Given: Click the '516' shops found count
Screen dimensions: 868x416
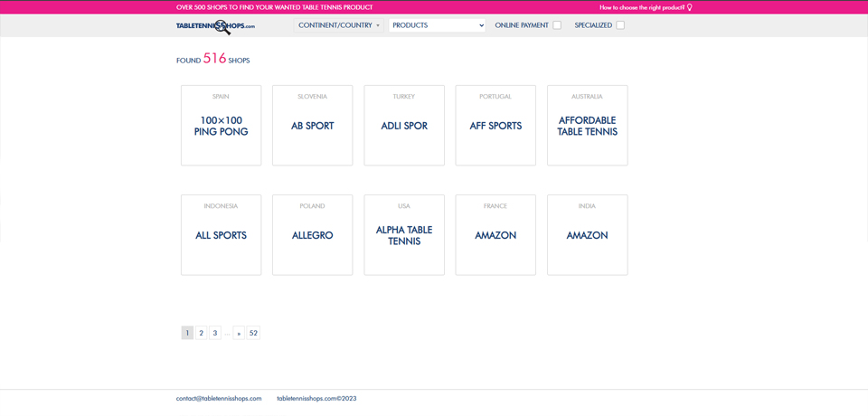Looking at the screenshot, I should tap(215, 58).
